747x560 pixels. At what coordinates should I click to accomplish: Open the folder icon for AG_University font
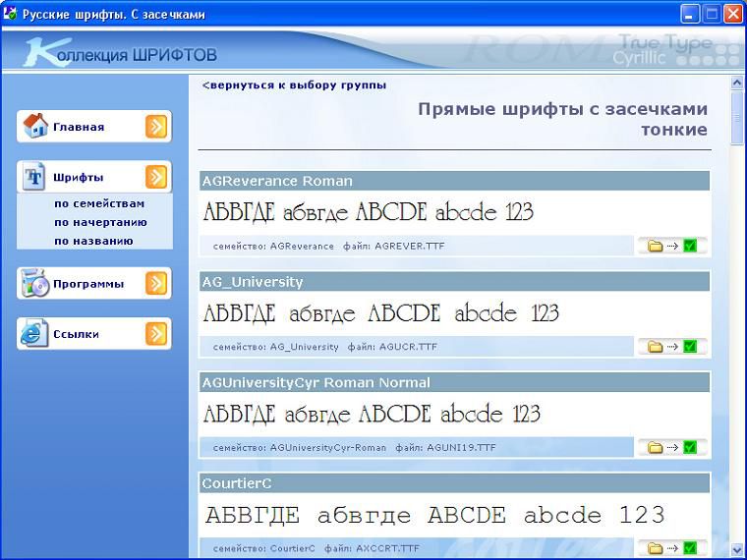click(656, 347)
